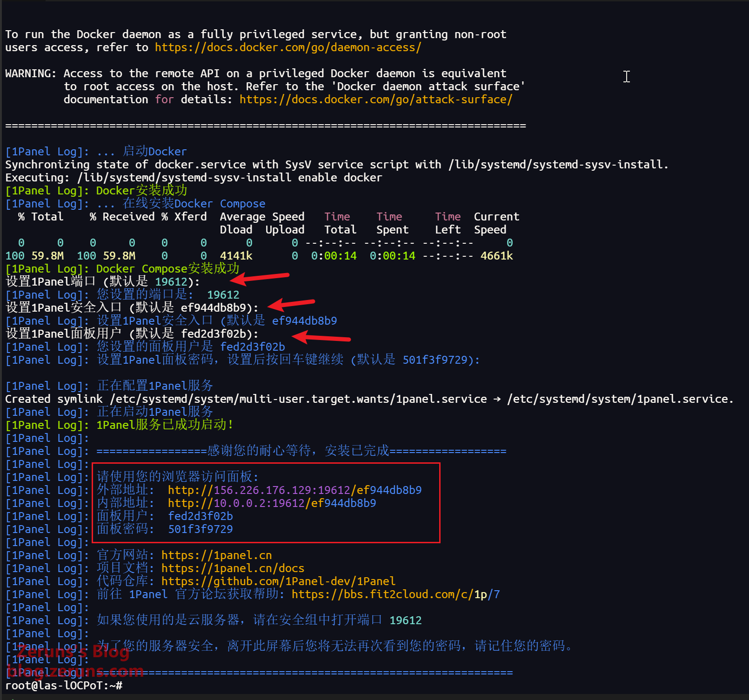Click the '设置1Panel安全入口 (默认是 ef944db8b9' blue log line
The image size is (749, 700).
[171, 321]
